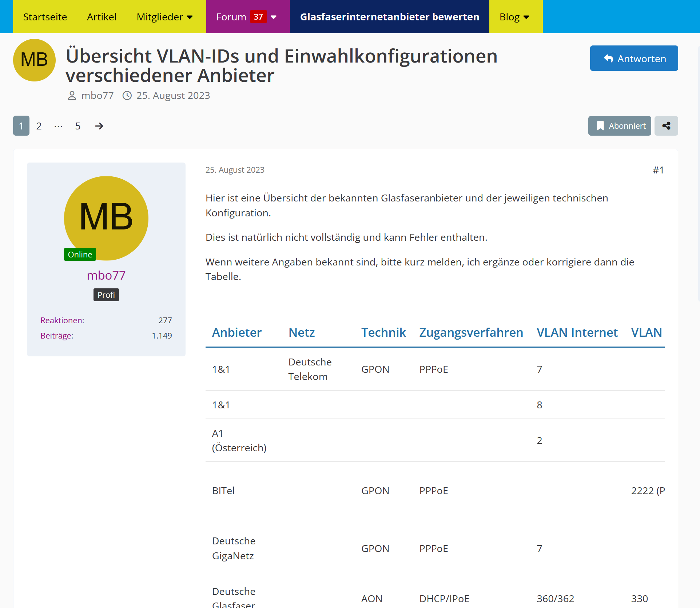
Task: Sort table by Netz column
Action: tap(302, 332)
